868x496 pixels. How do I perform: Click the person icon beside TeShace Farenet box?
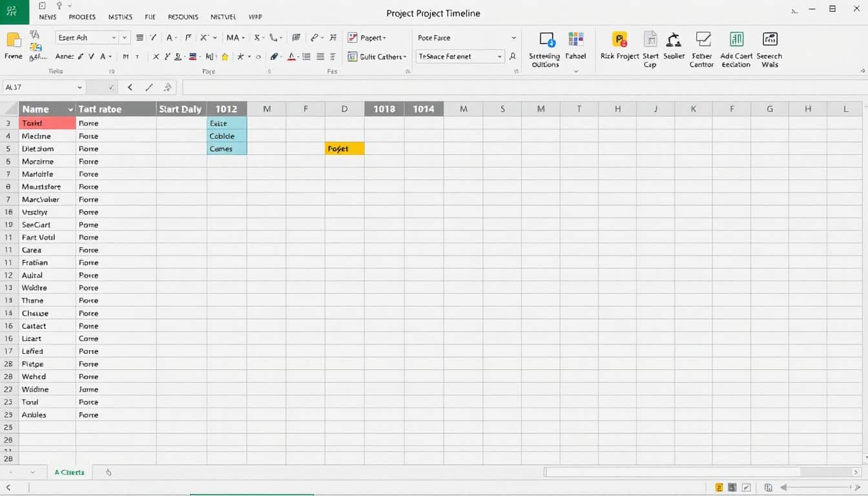click(513, 57)
